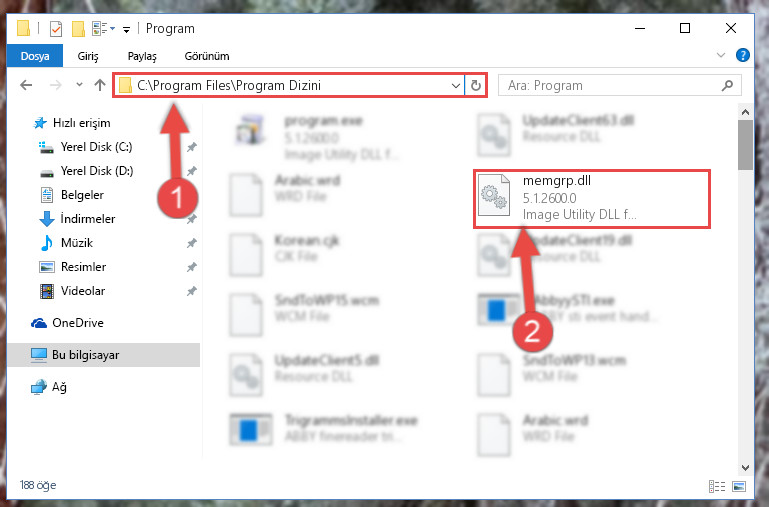Click the vertical scrollbar thumb

pos(745,145)
